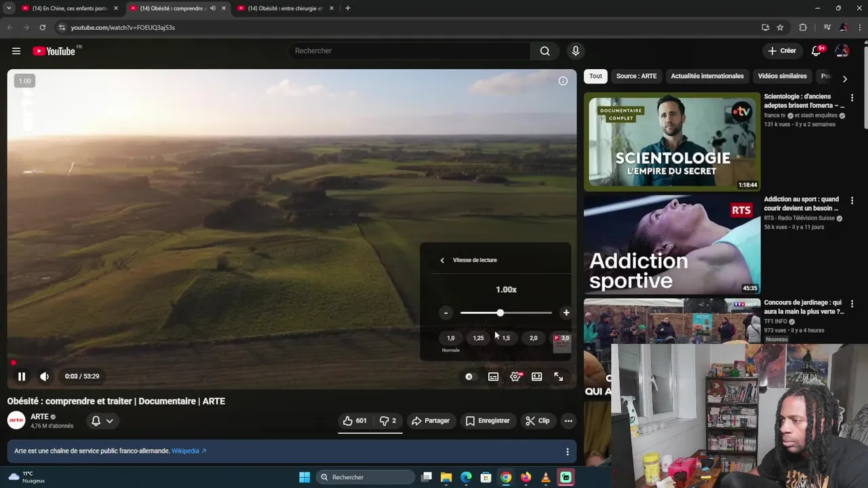Open more actions menu beside Clip

click(x=568, y=421)
